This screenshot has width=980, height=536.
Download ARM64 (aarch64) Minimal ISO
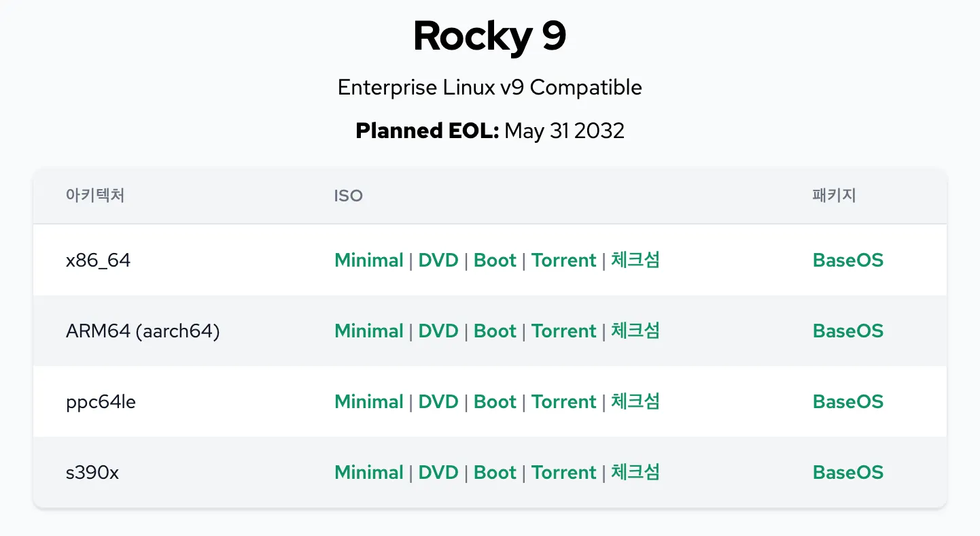[369, 331]
